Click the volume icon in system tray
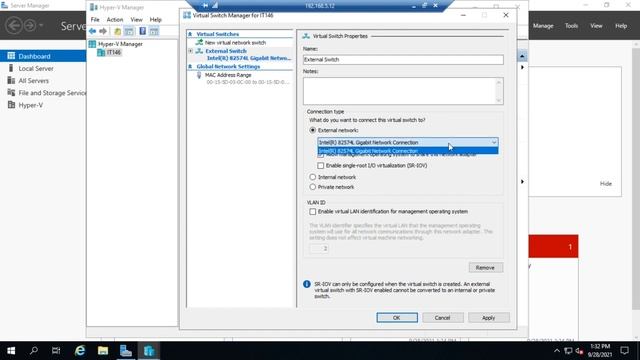Viewport: 640px width, 360px height. click(x=579, y=351)
